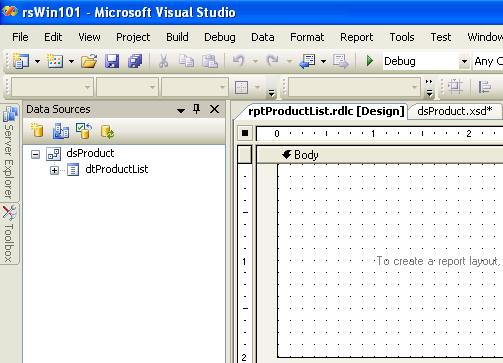Open the Tools menu
This screenshot has height=363, width=503.
click(x=402, y=37)
